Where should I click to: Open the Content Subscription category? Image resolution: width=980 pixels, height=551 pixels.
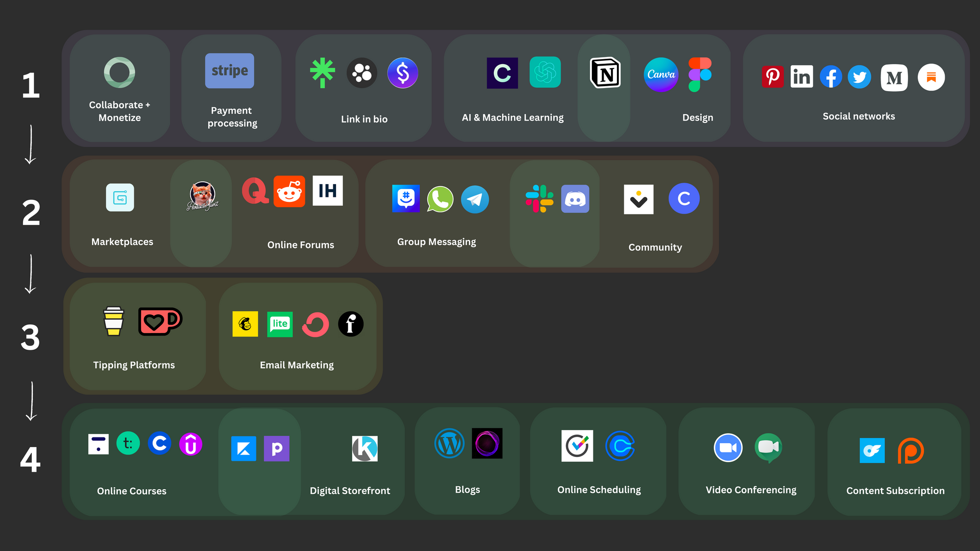pyautogui.click(x=896, y=462)
